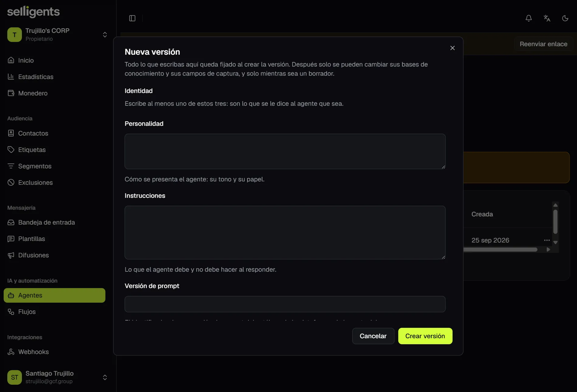Click the Creada column header

[482, 214]
